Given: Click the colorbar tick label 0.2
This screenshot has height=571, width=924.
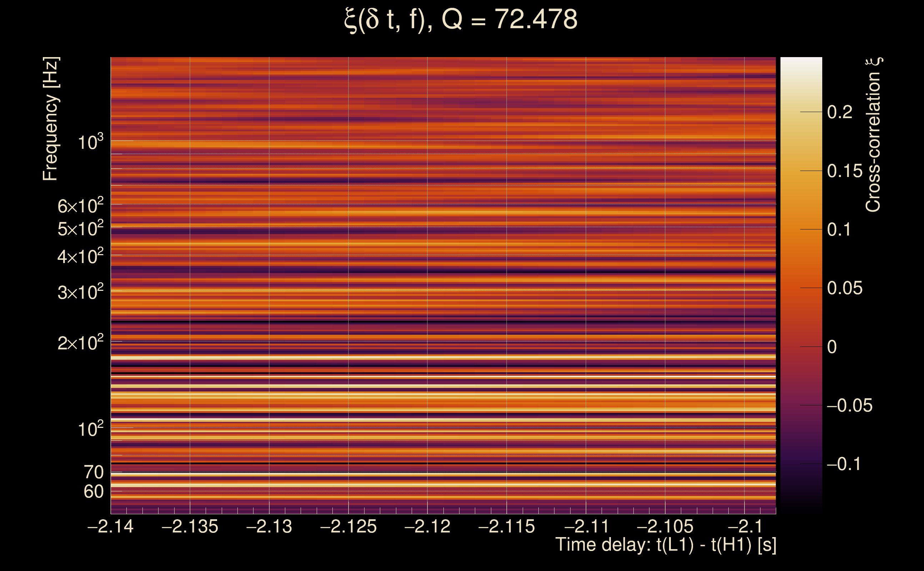Looking at the screenshot, I should point(839,112).
